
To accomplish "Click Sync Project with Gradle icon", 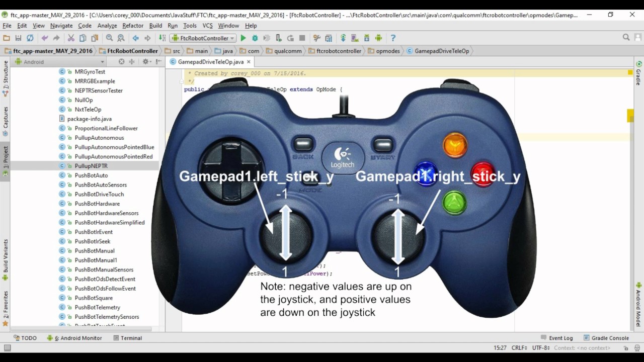I will pos(343,38).
